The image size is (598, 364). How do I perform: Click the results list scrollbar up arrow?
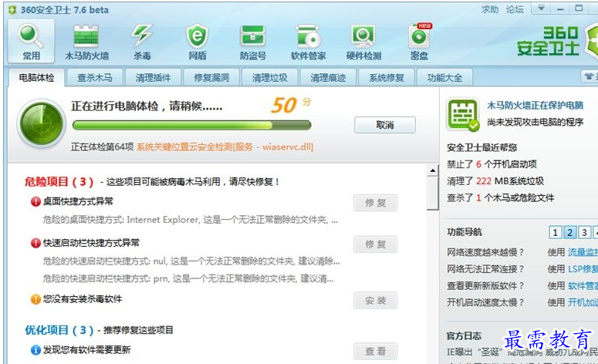432,170
